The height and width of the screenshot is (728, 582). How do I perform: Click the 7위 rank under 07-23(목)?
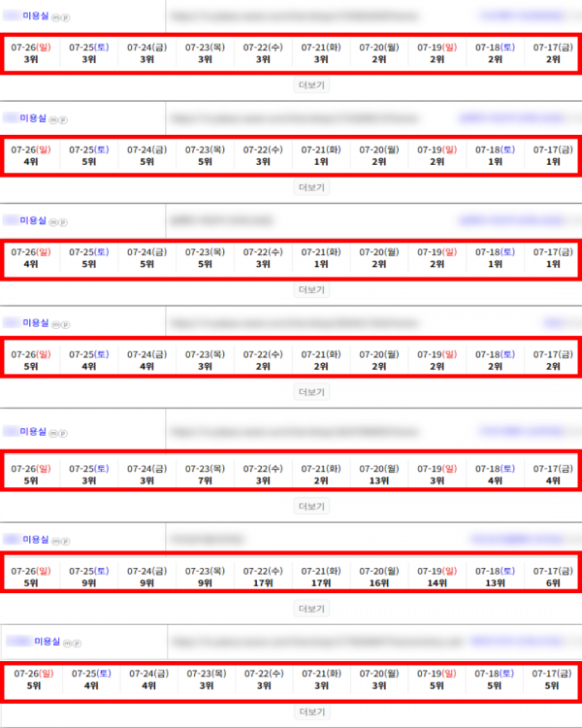(x=205, y=480)
